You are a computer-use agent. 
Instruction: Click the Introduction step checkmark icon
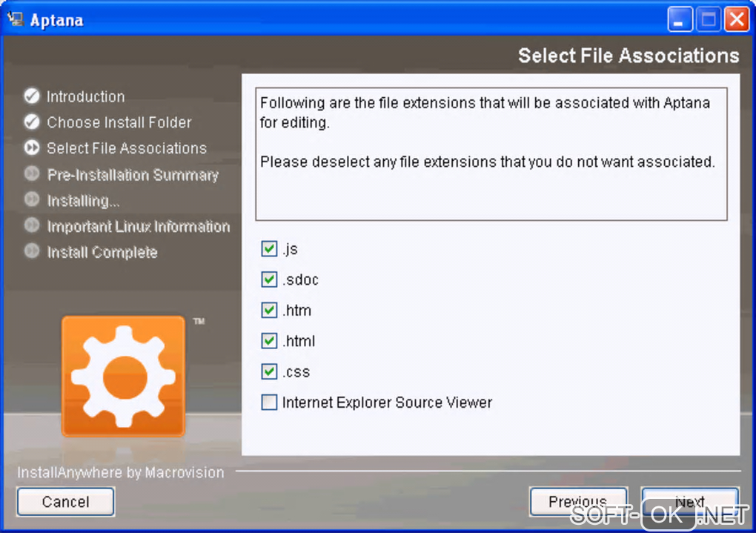(32, 96)
